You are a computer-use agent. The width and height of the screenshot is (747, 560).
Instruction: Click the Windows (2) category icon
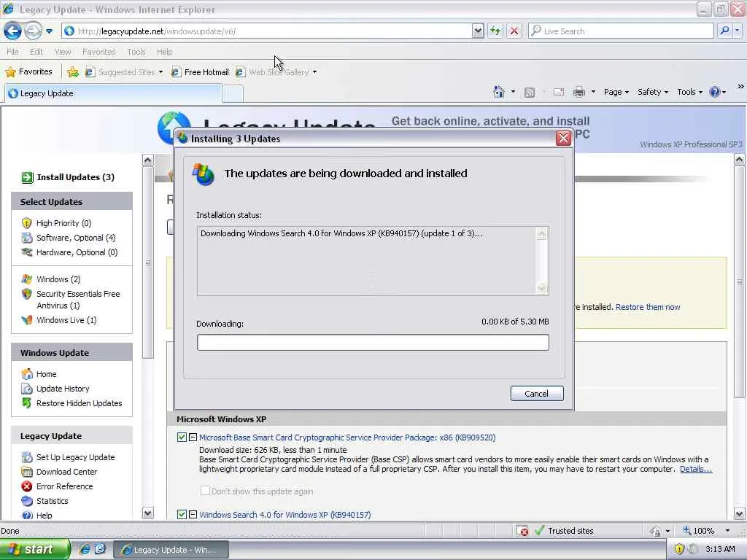[27, 279]
